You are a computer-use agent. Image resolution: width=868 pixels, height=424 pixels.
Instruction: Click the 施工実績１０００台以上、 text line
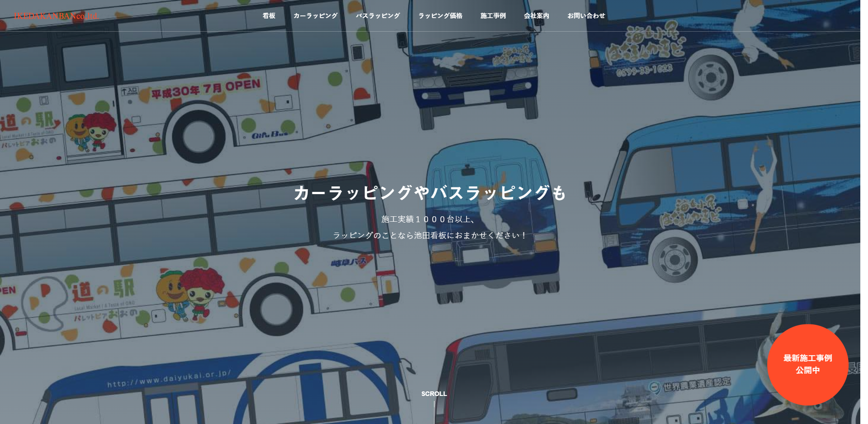[x=429, y=219]
